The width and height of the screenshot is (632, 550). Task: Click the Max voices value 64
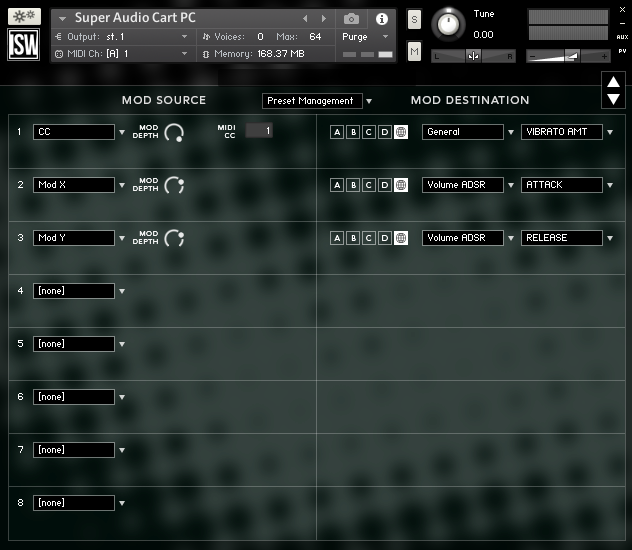[x=315, y=37]
